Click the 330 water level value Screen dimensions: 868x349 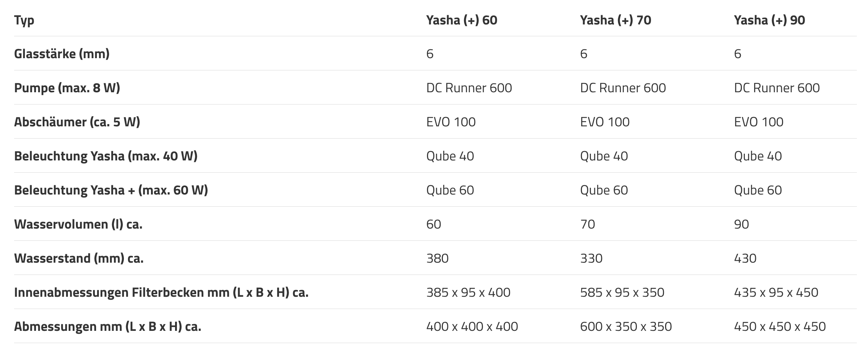(591, 259)
